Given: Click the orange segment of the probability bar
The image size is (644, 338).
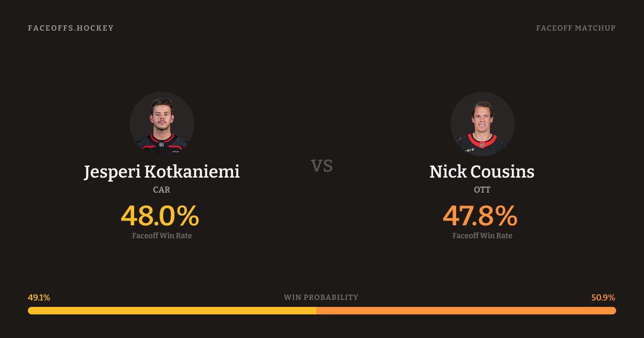Looking at the screenshot, I should coord(466,311).
